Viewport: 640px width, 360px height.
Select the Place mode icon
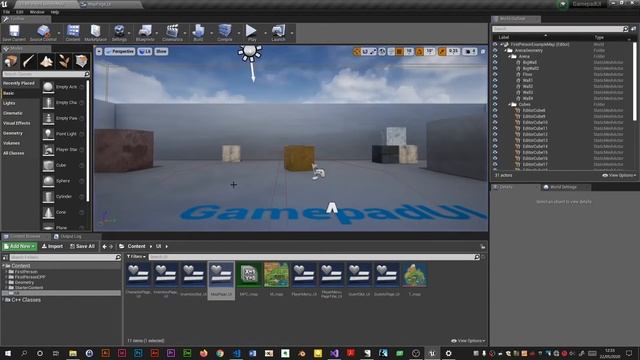click(x=11, y=61)
